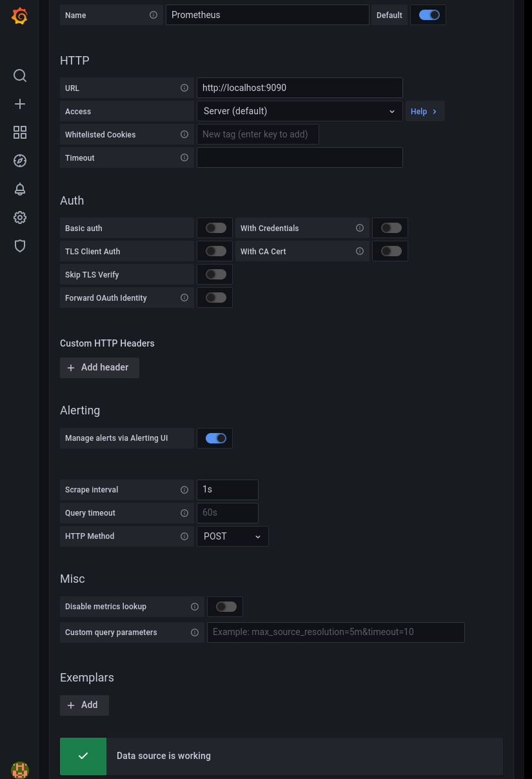The width and height of the screenshot is (532, 779).
Task: Click the Add header button
Action: (99, 367)
